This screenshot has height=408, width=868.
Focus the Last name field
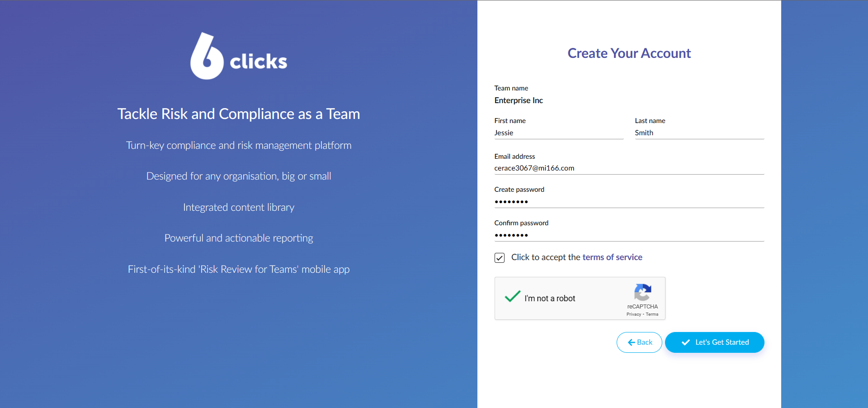[x=699, y=133]
